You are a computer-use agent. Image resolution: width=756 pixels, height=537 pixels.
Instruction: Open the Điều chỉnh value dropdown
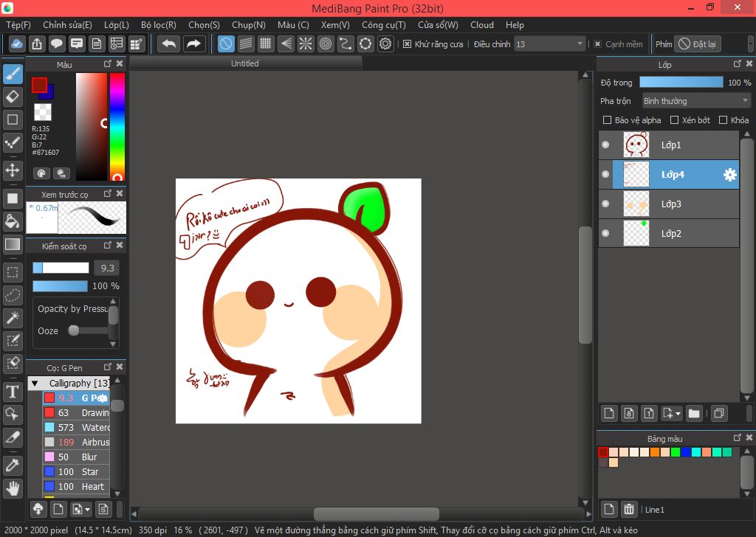(x=550, y=44)
